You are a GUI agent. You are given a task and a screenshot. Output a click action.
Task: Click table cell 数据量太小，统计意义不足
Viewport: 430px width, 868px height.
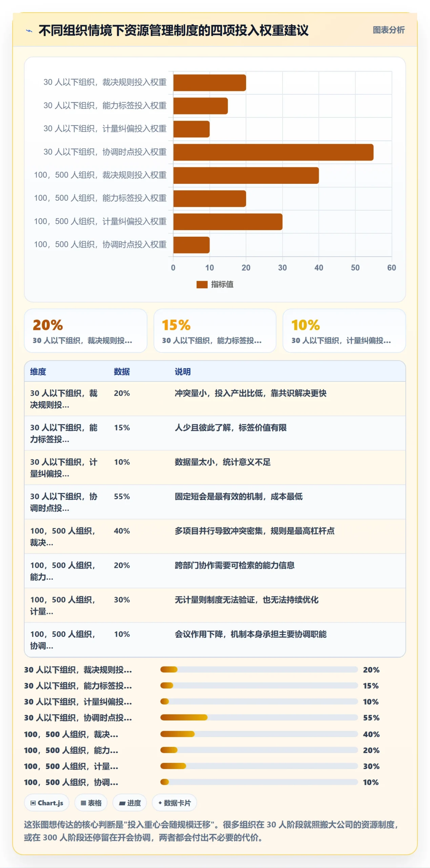click(x=223, y=462)
